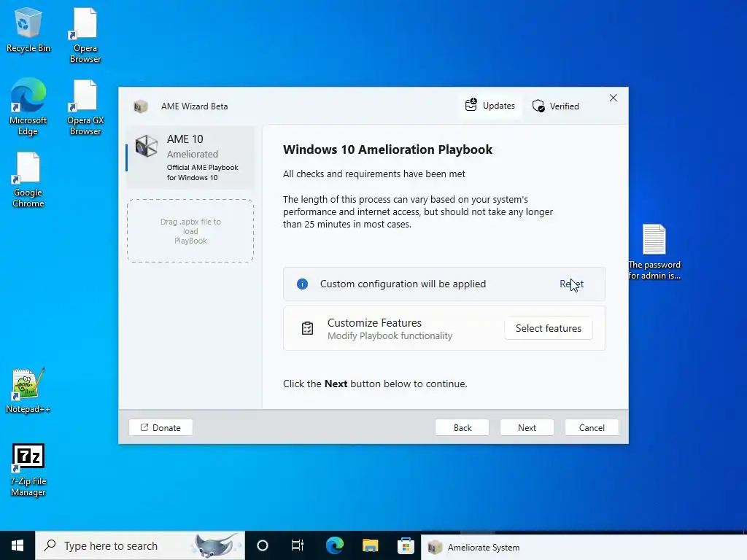The height and width of the screenshot is (560, 747).
Task: Click the taskbar search box
Action: (x=140, y=545)
